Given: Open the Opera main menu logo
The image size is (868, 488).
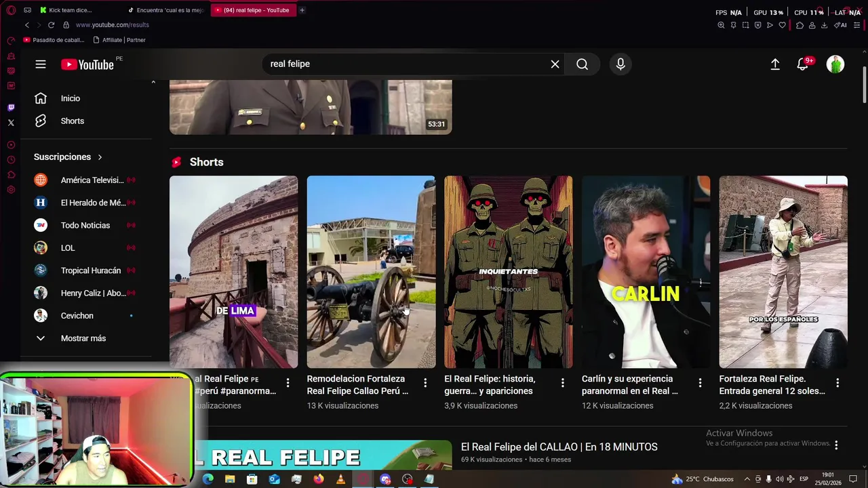Looking at the screenshot, I should pos(11,10).
